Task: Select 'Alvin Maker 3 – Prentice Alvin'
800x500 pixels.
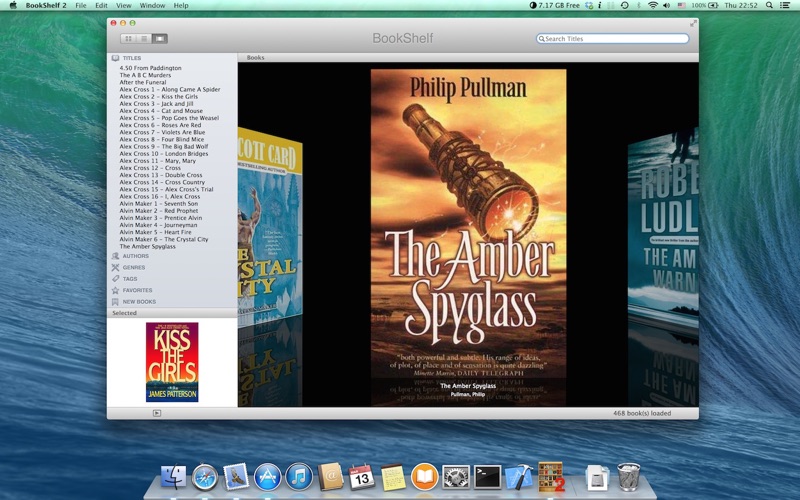Action: [x=161, y=218]
